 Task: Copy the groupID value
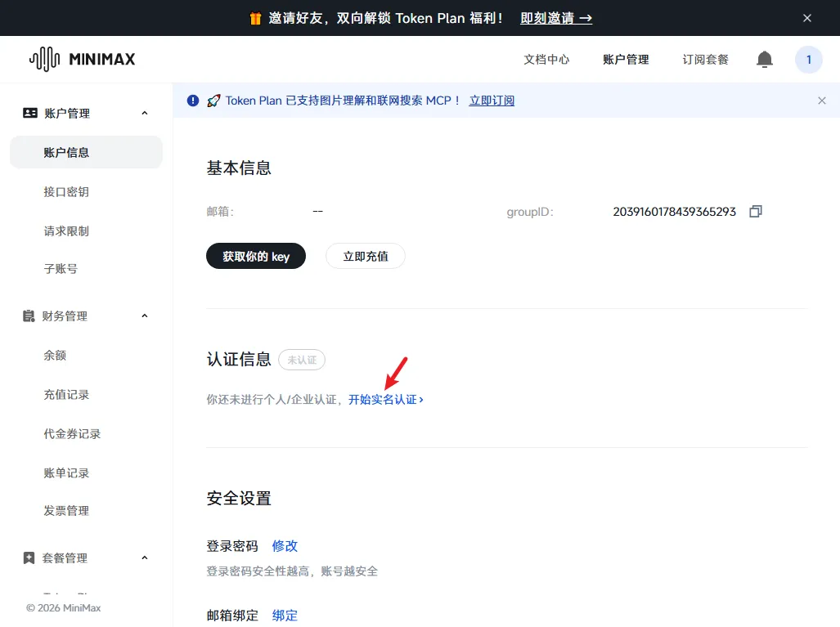click(756, 212)
